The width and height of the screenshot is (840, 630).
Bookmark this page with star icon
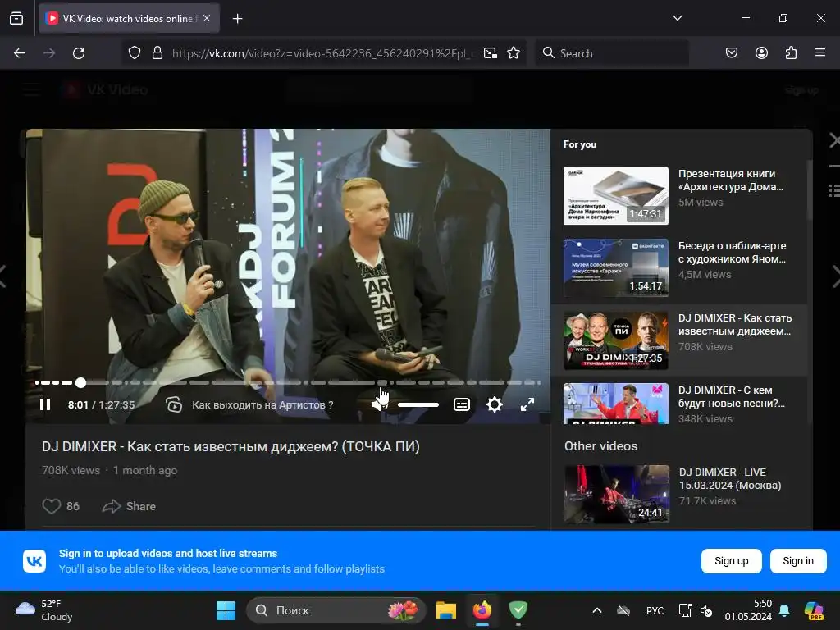pyautogui.click(x=514, y=53)
